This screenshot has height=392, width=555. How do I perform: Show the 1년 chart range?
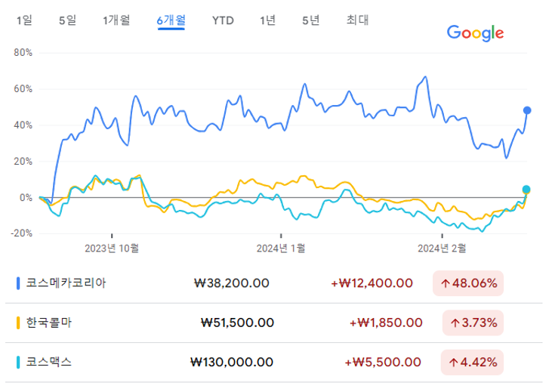click(267, 20)
